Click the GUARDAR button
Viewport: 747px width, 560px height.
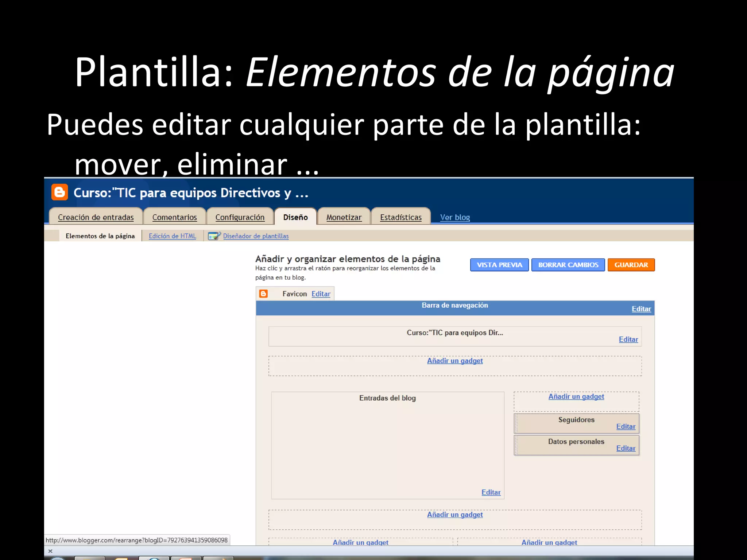631,265
